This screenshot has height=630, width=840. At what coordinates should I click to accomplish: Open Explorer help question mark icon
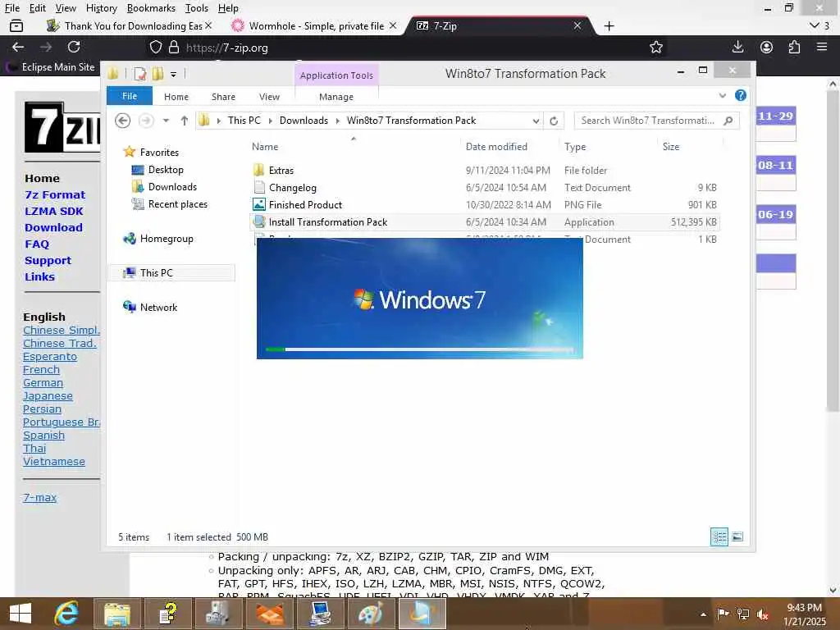pyautogui.click(x=741, y=95)
